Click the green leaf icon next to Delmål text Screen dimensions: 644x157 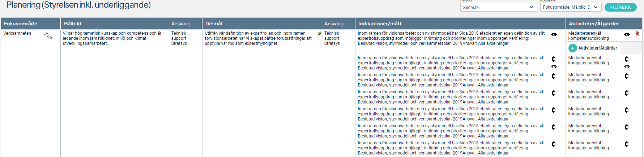click(x=319, y=33)
